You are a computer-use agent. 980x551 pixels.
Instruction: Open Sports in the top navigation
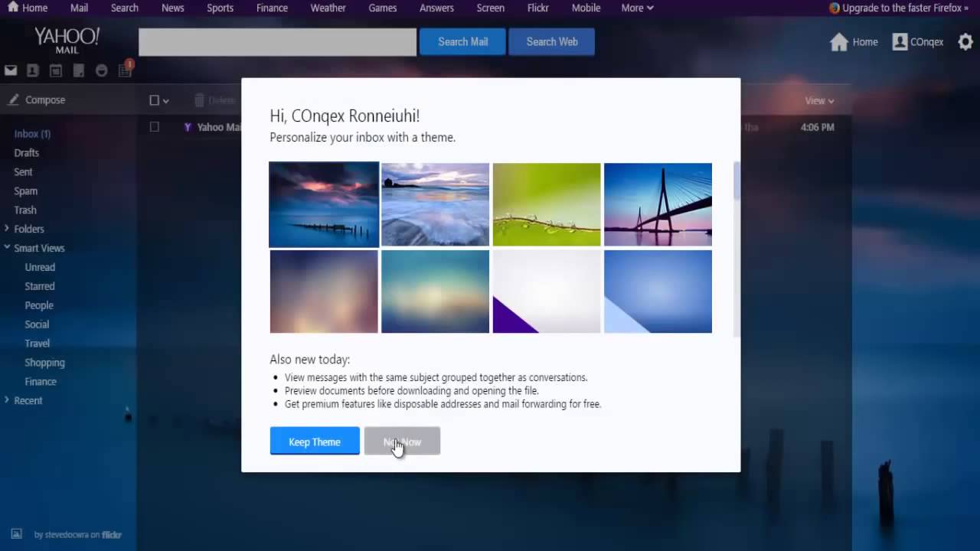click(x=220, y=8)
